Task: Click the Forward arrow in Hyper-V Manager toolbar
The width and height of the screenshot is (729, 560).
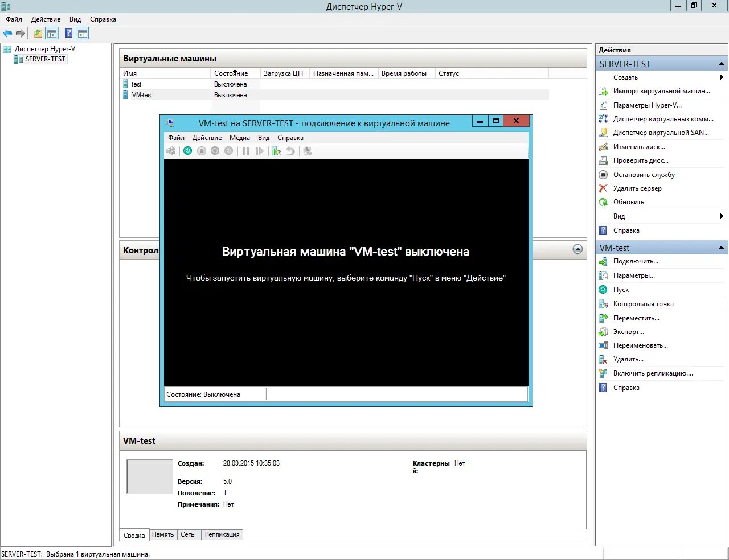Action: coord(21,34)
